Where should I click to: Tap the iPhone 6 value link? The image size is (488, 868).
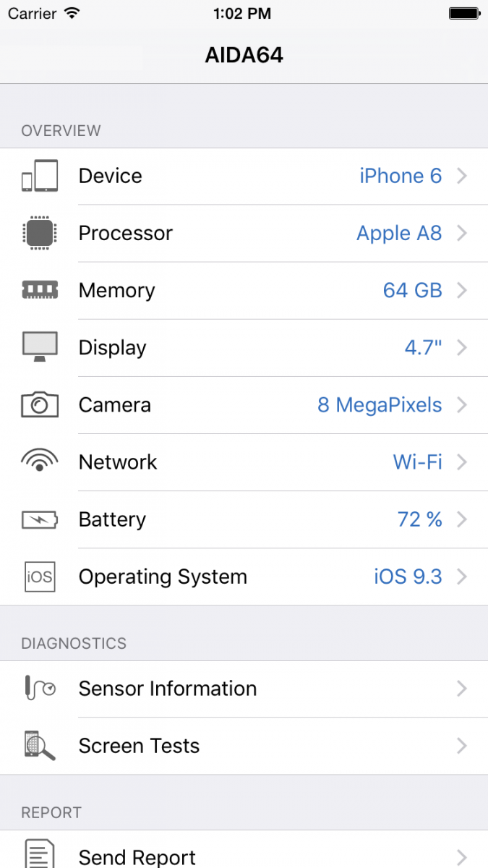401,176
